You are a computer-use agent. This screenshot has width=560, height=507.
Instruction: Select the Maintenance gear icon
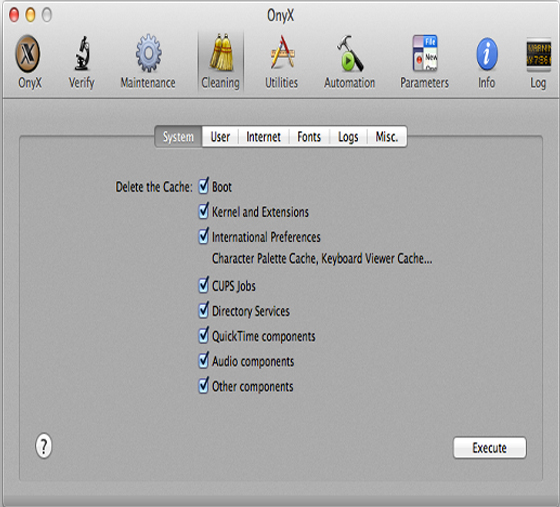click(x=148, y=54)
